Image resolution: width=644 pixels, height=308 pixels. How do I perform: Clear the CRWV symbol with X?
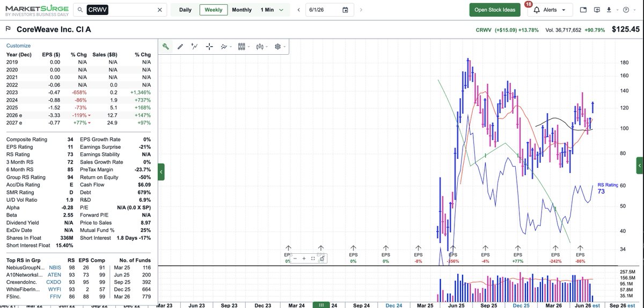159,10
